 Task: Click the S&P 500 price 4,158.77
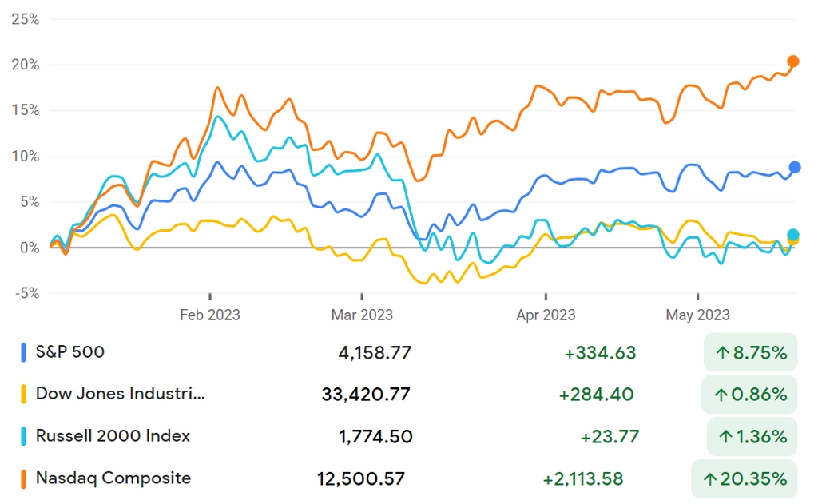click(x=375, y=353)
